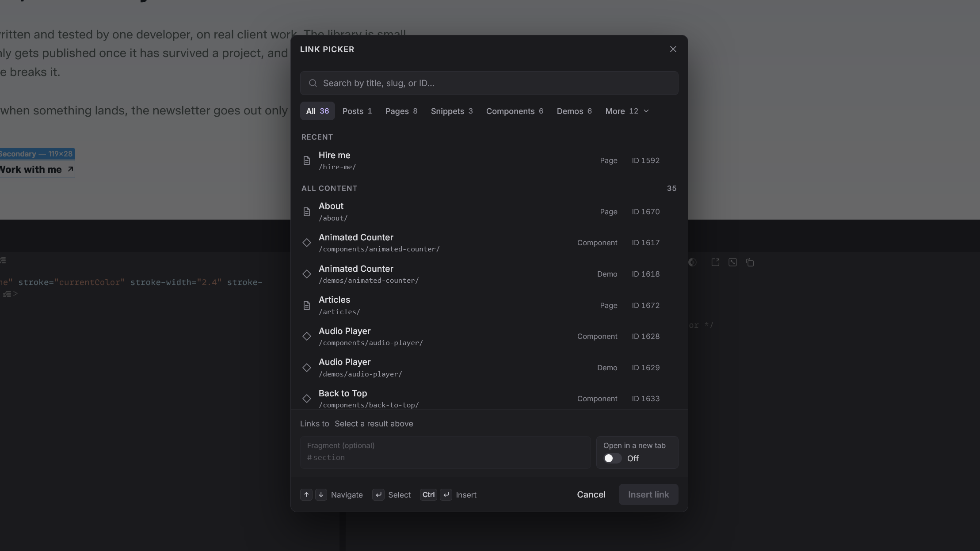The width and height of the screenshot is (980, 551).
Task: Select the Hire me recent result
Action: click(x=489, y=160)
